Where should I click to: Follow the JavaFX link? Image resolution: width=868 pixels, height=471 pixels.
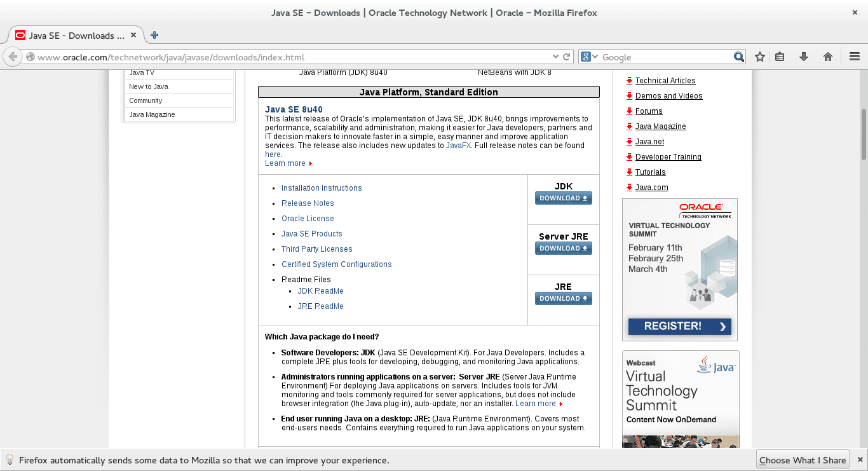(x=458, y=146)
